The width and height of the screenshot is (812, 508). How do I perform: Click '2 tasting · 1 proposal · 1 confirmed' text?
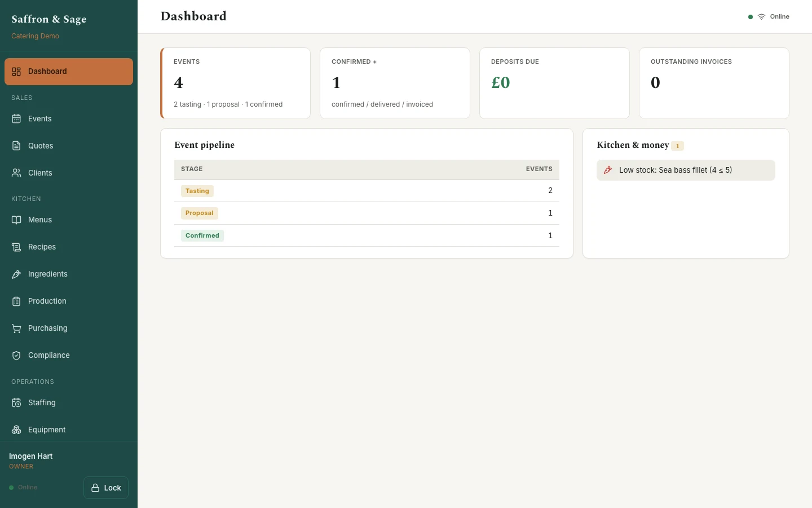(x=228, y=104)
